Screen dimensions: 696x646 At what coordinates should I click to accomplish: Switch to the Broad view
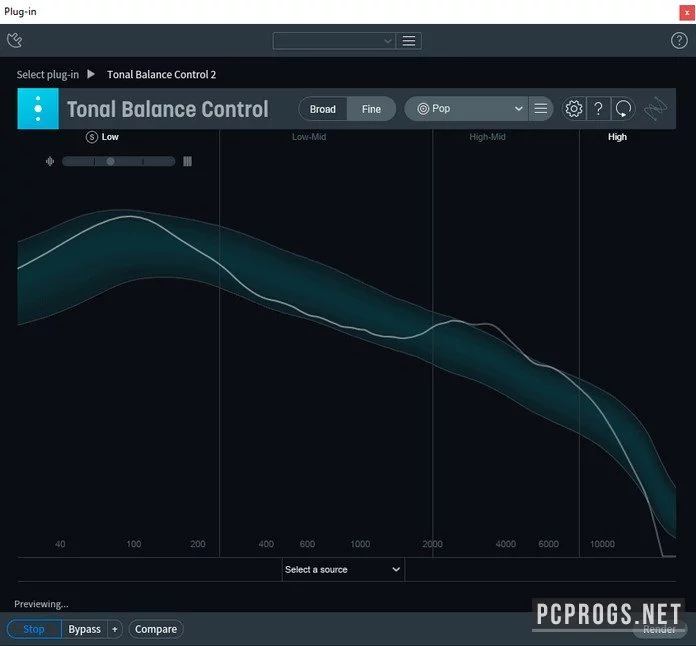323,109
